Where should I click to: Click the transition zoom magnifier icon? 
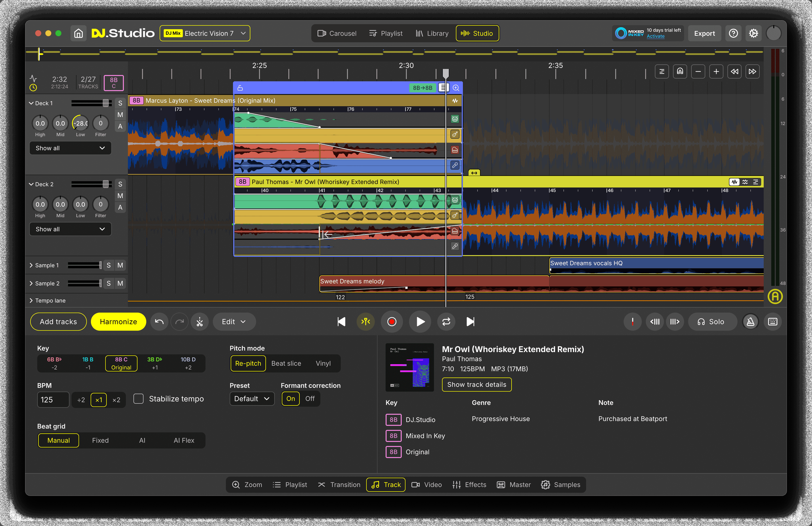coord(456,88)
